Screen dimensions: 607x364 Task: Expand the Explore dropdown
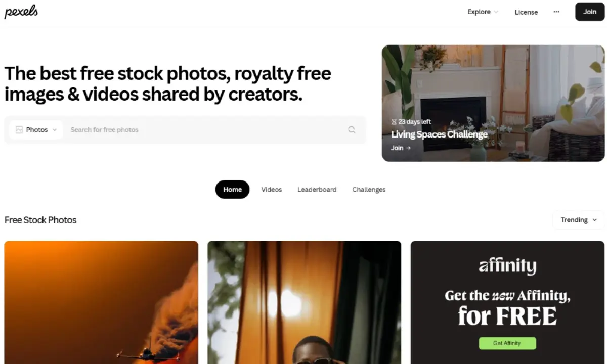click(483, 12)
